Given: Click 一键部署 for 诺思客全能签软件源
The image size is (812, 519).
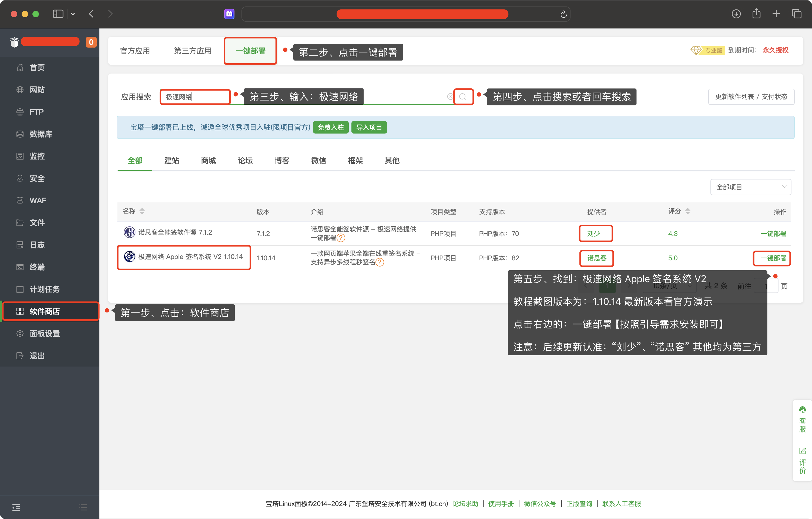Looking at the screenshot, I should [x=773, y=234].
